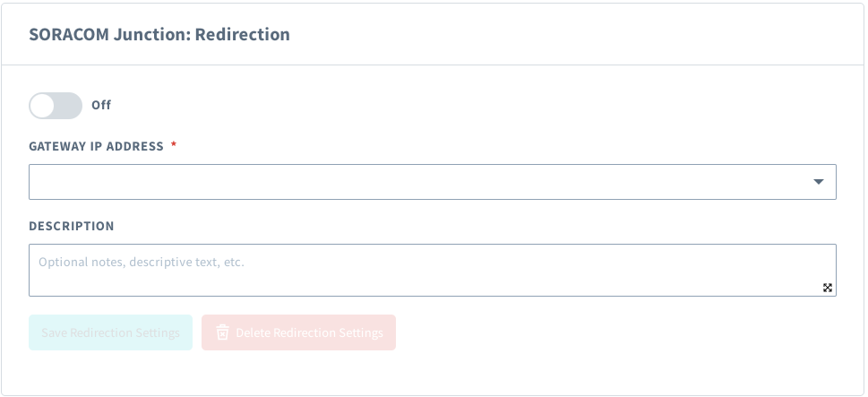
Task: Click the GATEWAY IP ADDRESS label
Action: pyautogui.click(x=96, y=146)
